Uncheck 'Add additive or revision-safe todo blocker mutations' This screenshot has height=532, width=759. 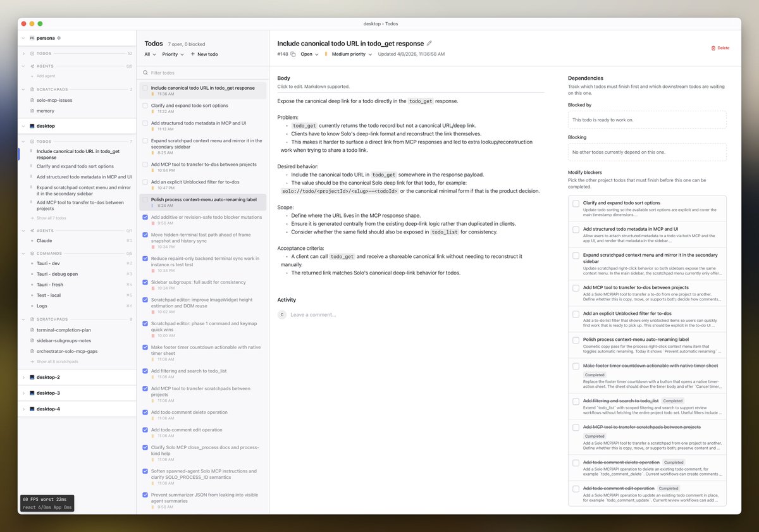click(145, 217)
